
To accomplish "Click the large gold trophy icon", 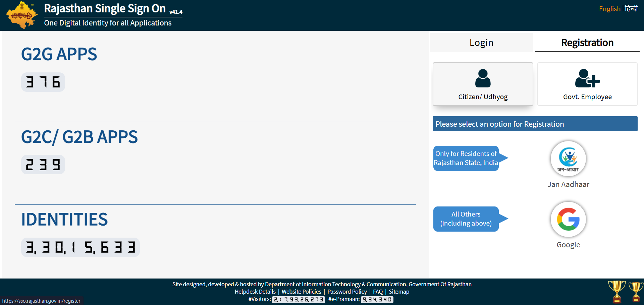I will pos(616,291).
